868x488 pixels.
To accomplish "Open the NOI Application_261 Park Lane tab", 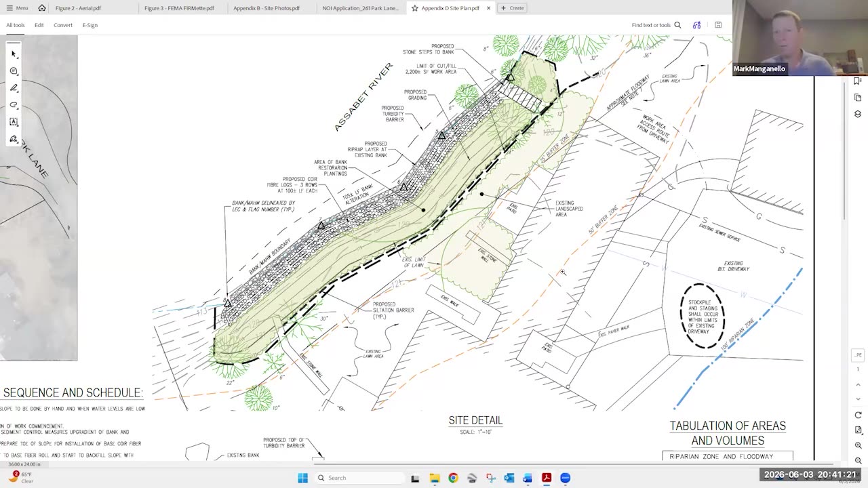I will (x=361, y=8).
